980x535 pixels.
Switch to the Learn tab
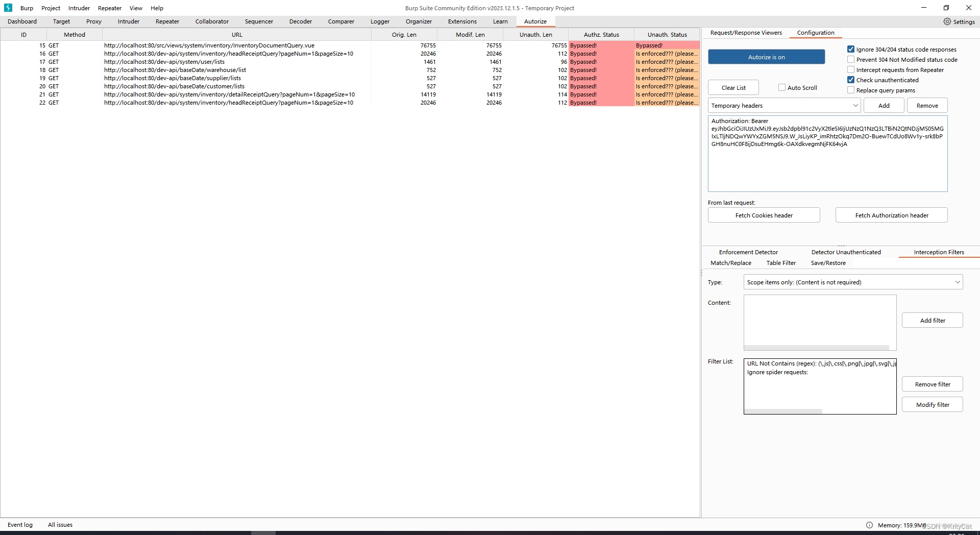(x=500, y=21)
